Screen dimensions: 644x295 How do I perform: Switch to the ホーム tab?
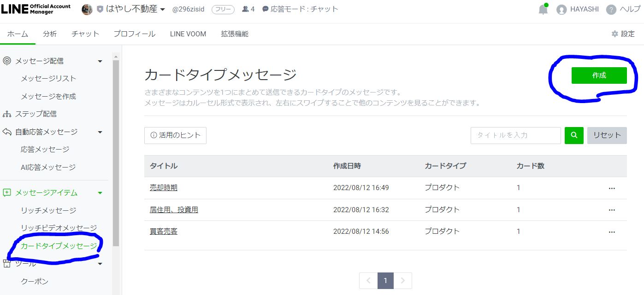18,34
